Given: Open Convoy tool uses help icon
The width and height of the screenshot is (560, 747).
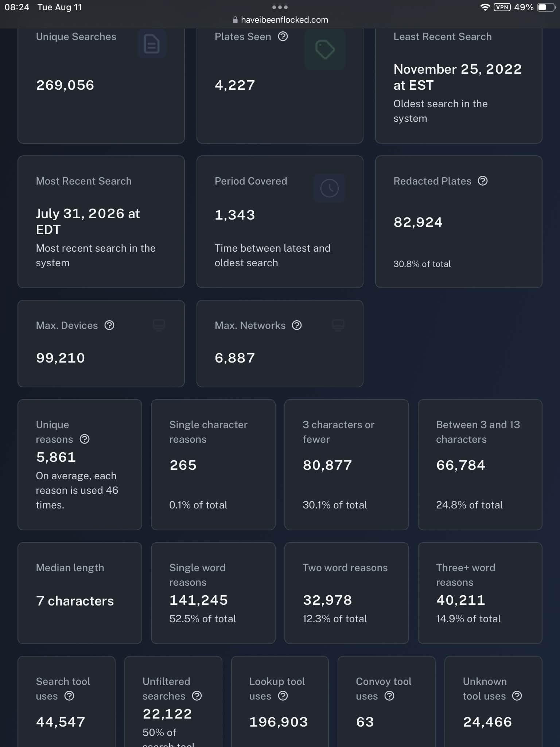Looking at the screenshot, I should [389, 696].
